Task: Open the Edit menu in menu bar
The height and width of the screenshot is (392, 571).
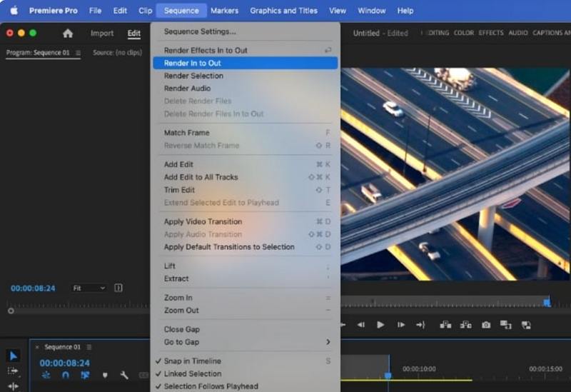Action: point(120,11)
